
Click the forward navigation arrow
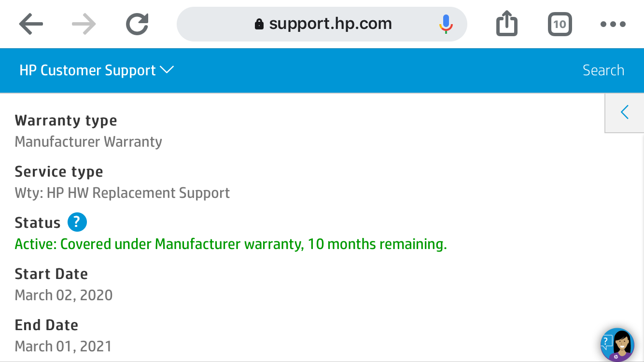point(84,24)
